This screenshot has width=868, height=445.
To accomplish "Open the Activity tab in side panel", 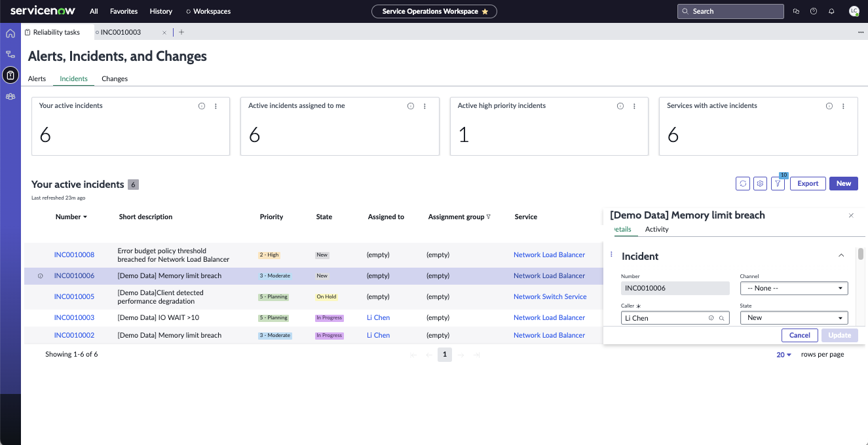I will [x=657, y=229].
